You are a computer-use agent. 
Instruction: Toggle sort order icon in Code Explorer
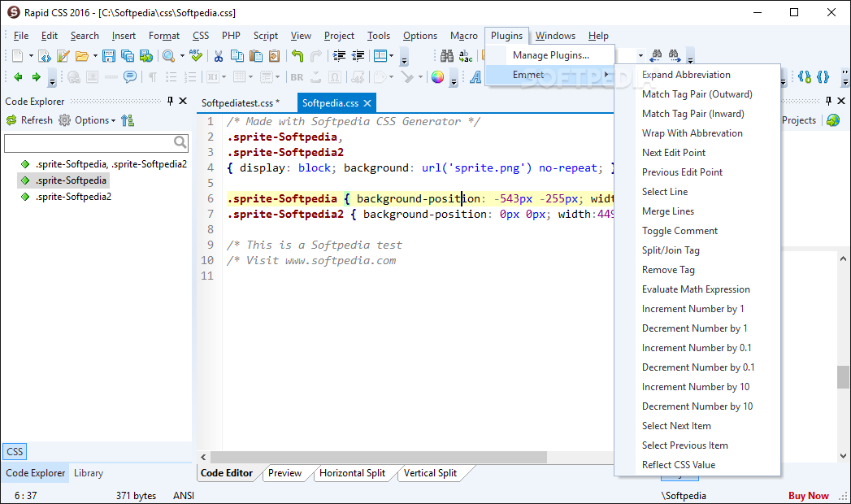(x=128, y=120)
